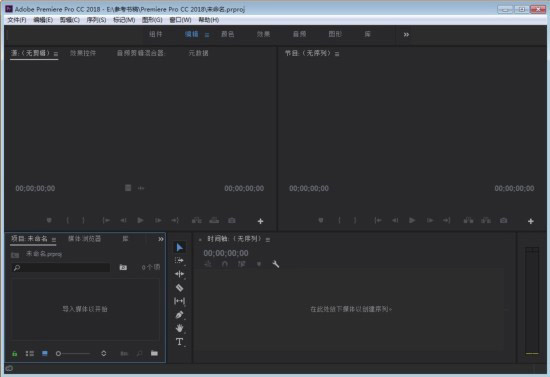The image size is (550, 377).
Task: Click Creative Cloud icon in status bar
Action: click(x=9, y=368)
